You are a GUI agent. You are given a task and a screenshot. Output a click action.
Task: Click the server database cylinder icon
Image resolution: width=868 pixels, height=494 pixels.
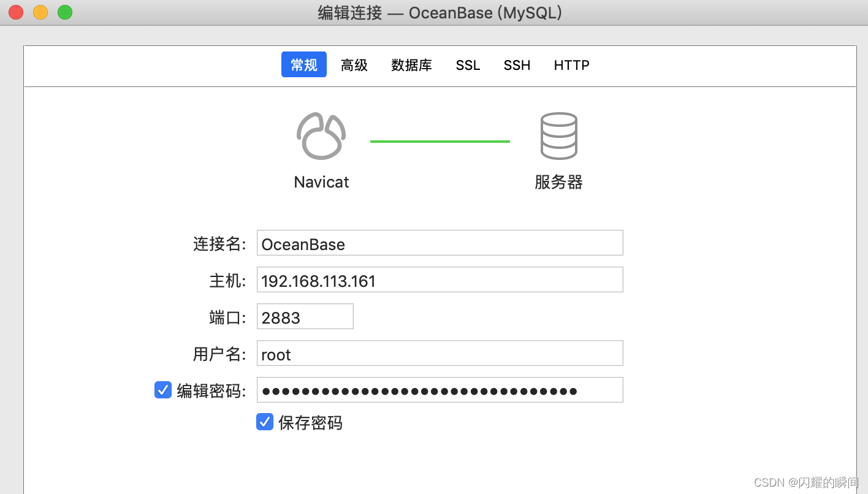point(558,136)
